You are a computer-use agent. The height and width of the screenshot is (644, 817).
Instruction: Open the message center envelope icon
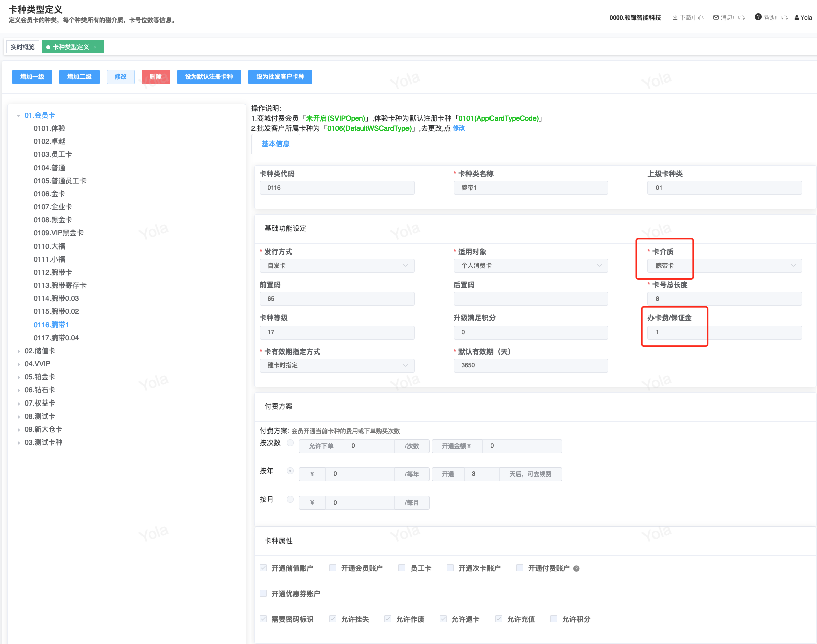[x=716, y=18]
